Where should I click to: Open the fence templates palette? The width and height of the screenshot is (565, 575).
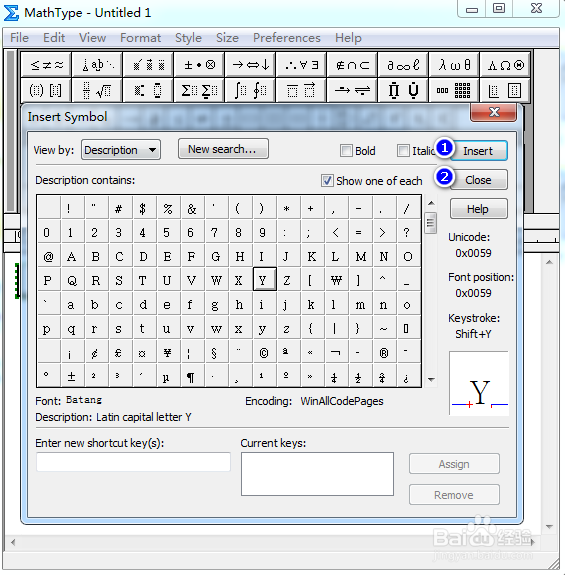click(47, 90)
